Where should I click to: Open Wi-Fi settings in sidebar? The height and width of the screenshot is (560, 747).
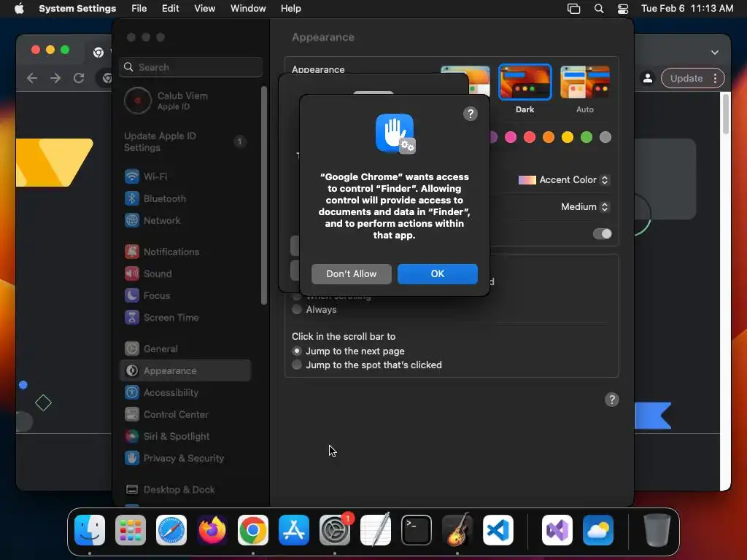(186, 176)
